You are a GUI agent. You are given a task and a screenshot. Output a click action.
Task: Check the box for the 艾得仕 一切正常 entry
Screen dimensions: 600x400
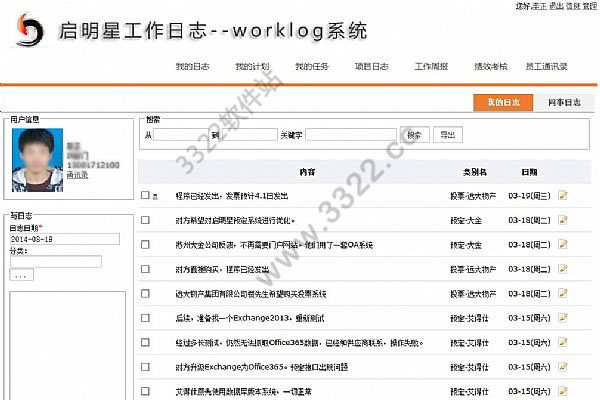click(x=145, y=391)
